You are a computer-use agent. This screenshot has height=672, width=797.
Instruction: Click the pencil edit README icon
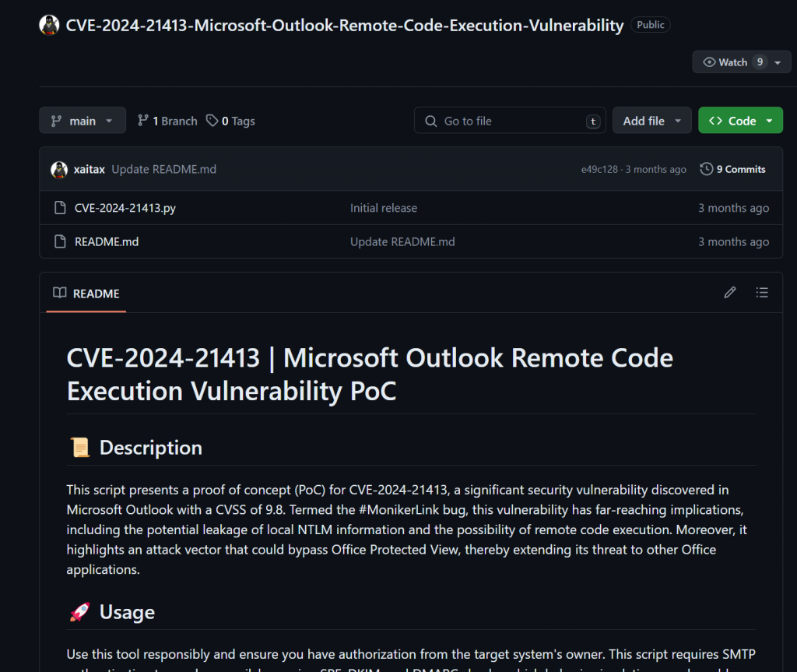click(729, 293)
